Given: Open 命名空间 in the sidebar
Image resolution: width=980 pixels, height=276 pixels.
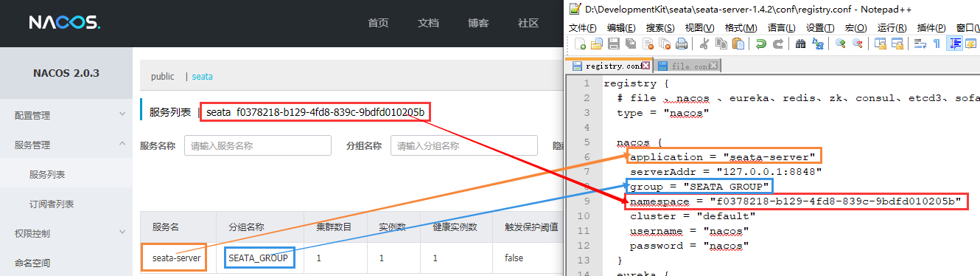Looking at the screenshot, I should pos(33,263).
